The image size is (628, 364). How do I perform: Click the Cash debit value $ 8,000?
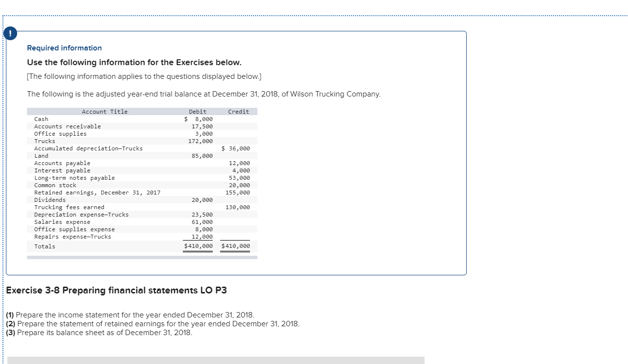199,119
